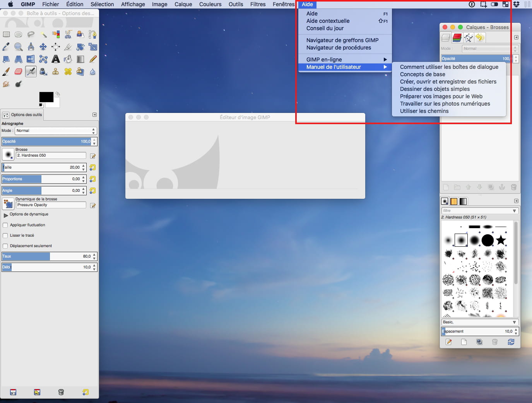The height and width of the screenshot is (403, 532).
Task: Switch to the Paths tab in Calques panel
Action: (469, 38)
